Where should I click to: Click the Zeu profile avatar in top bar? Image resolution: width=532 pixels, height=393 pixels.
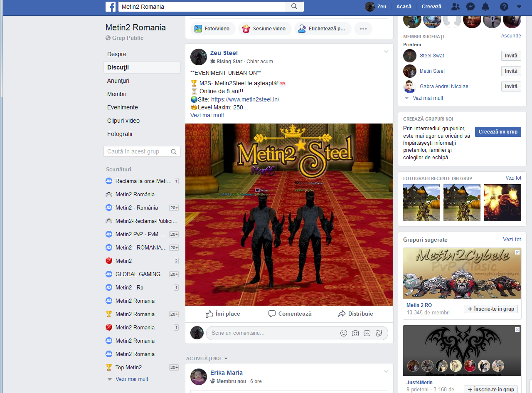click(370, 7)
